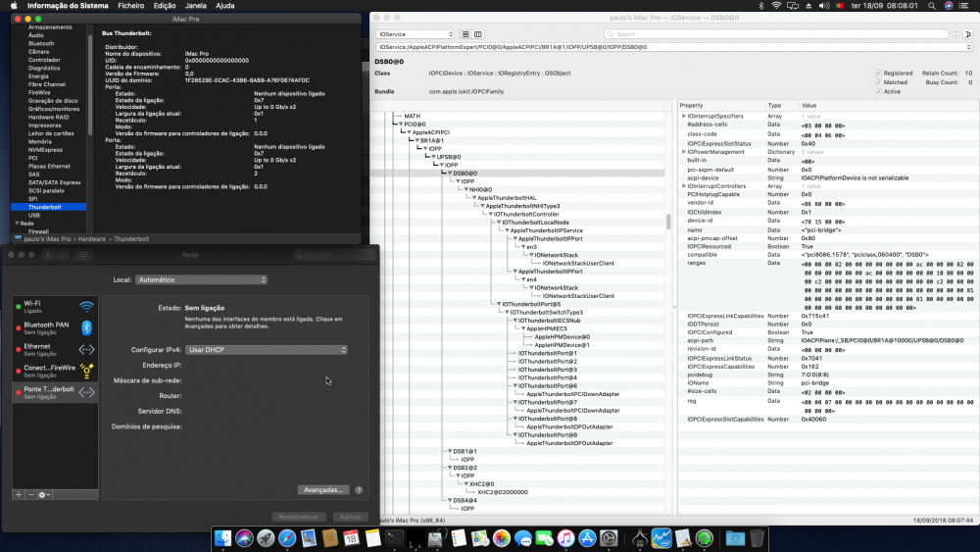Open Terminal from the dock
Viewport: 980px width, 552px height.
(x=394, y=538)
